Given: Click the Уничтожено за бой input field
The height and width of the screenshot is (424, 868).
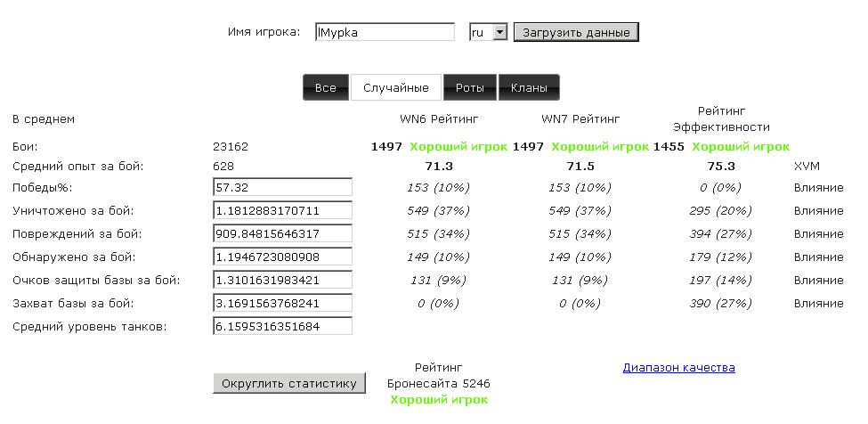Looking at the screenshot, I should (x=282, y=210).
